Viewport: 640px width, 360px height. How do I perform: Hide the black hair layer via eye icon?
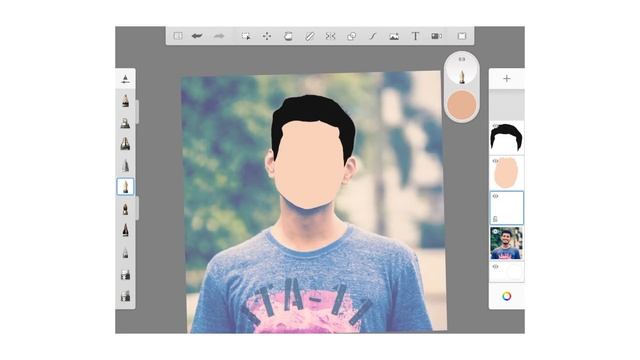[495, 126]
